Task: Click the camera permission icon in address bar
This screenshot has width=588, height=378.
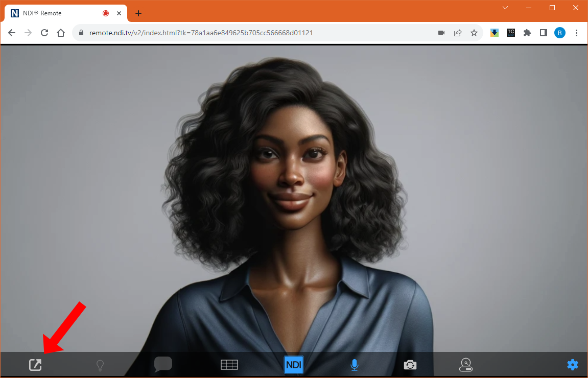Action: coord(441,33)
